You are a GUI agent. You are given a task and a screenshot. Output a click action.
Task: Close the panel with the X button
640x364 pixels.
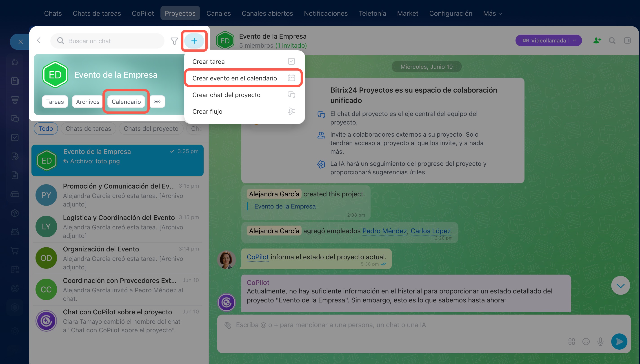20,42
